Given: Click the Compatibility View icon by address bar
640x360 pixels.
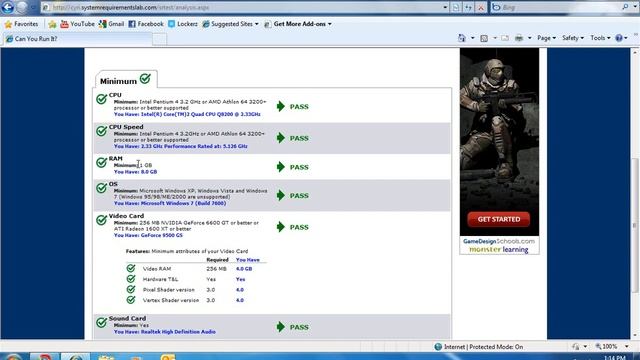Looking at the screenshot, I should [456, 7].
